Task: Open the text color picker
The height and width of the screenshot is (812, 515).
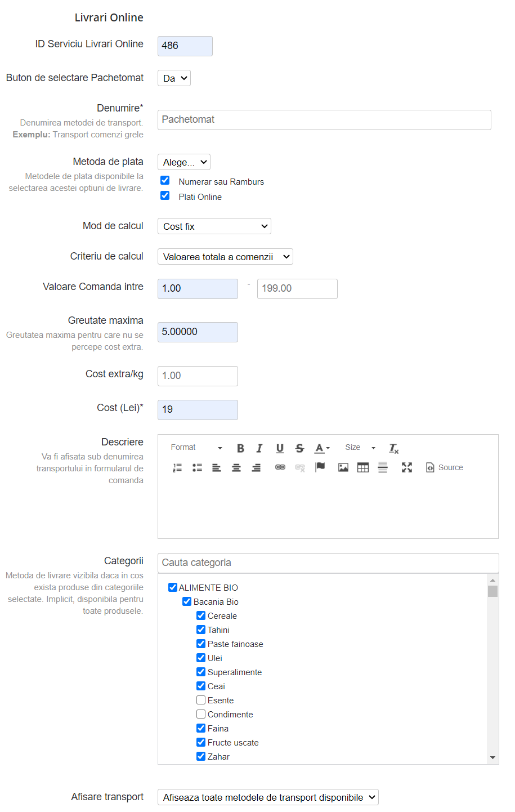Action: (322, 448)
